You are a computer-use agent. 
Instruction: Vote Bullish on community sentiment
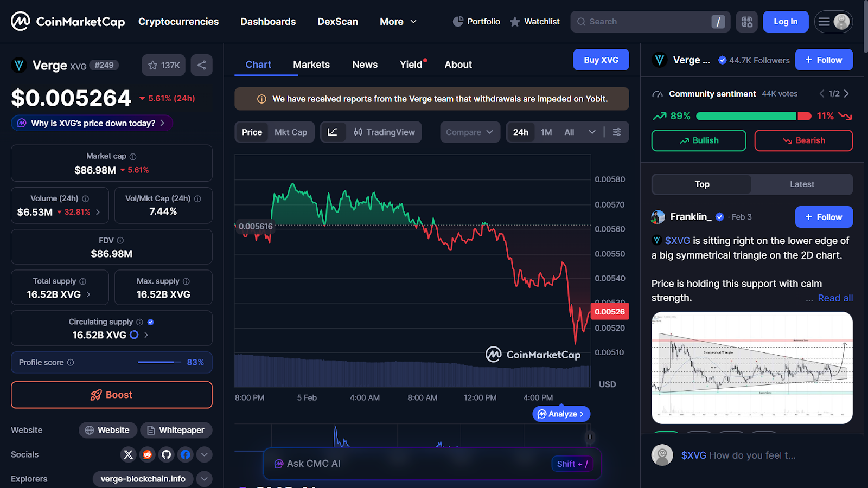tap(698, 140)
